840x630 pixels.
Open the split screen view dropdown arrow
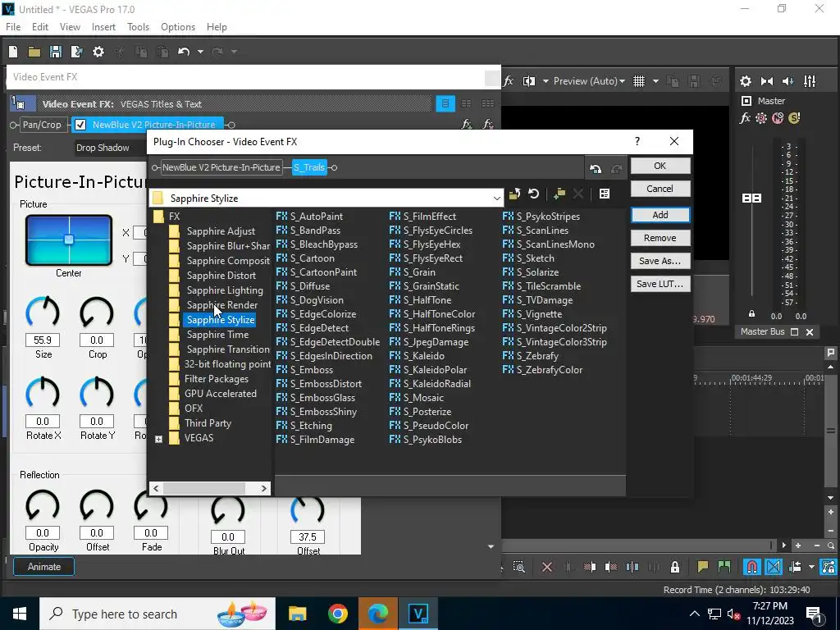(546, 81)
